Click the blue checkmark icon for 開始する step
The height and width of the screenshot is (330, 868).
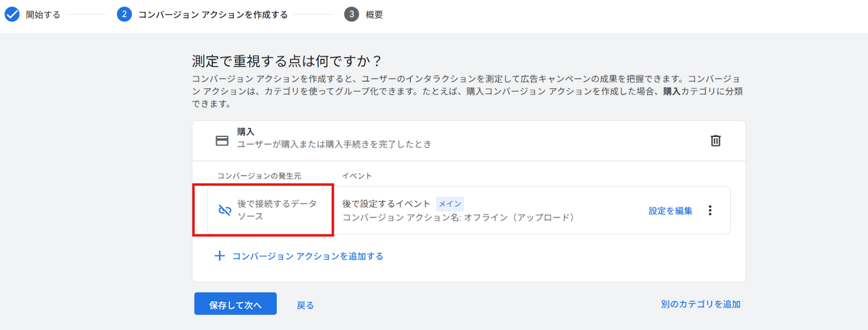[12, 14]
